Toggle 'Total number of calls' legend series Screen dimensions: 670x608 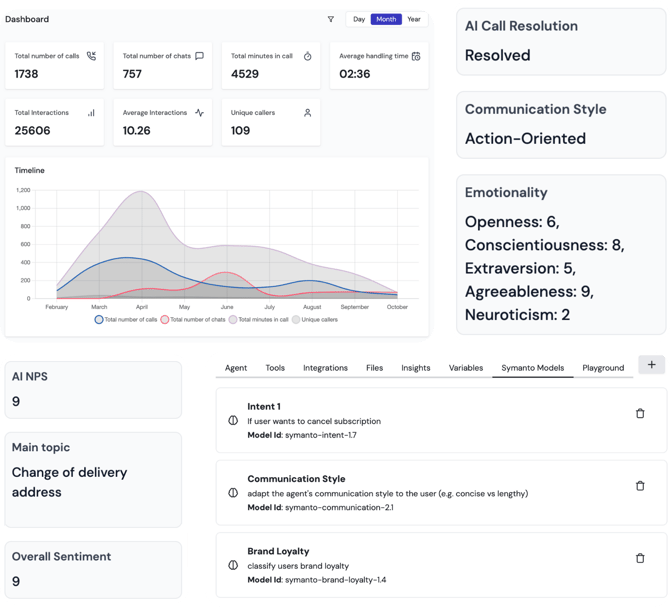tap(127, 320)
